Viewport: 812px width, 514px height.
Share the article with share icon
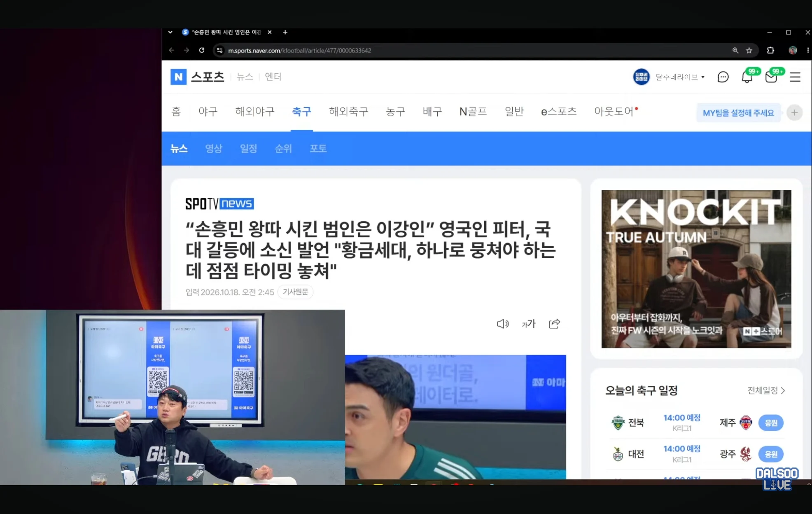(x=555, y=324)
